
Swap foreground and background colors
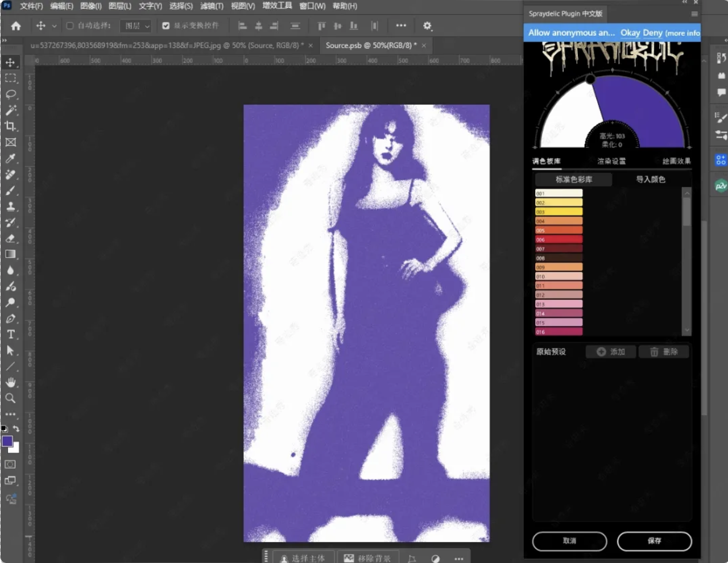[16, 428]
